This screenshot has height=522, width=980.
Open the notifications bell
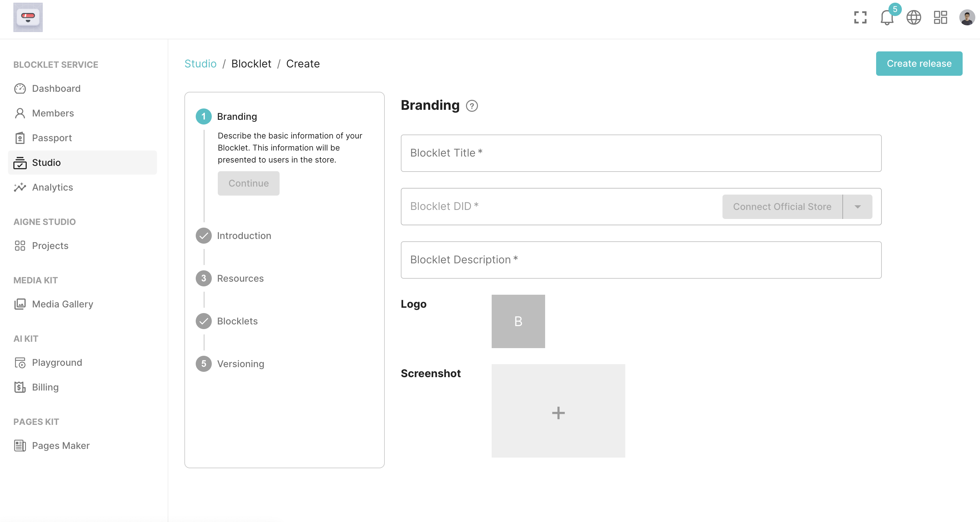tap(886, 17)
